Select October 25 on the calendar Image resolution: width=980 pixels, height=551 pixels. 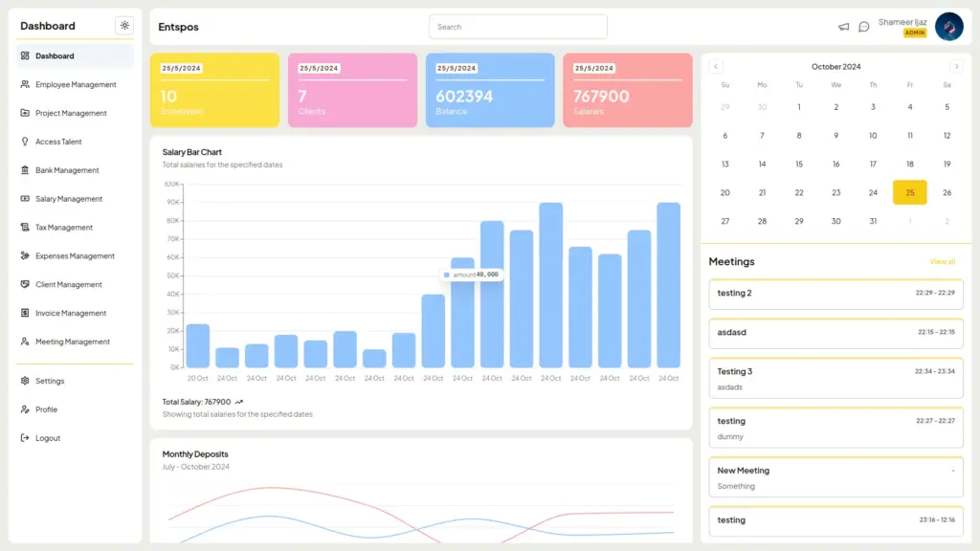[x=909, y=192]
